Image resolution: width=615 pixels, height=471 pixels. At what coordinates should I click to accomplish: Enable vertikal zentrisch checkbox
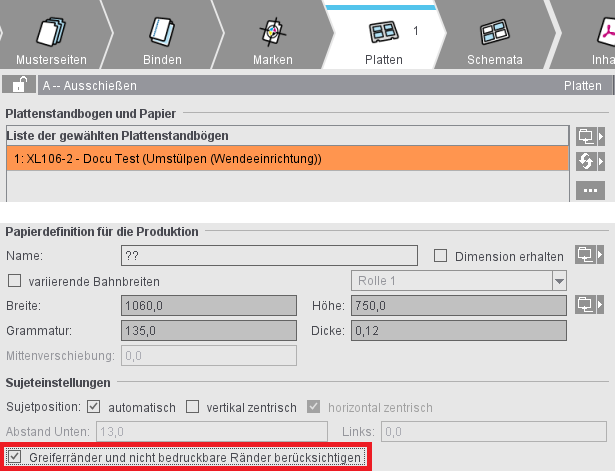[x=193, y=407]
